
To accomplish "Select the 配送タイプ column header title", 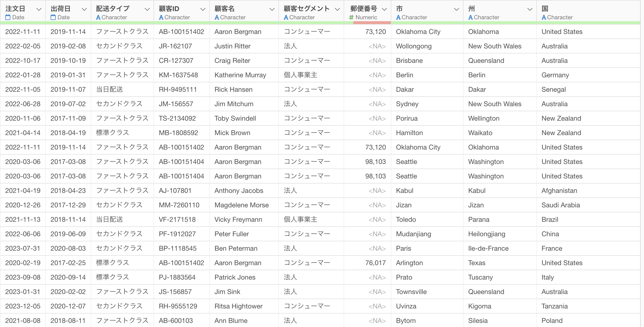I will [113, 9].
